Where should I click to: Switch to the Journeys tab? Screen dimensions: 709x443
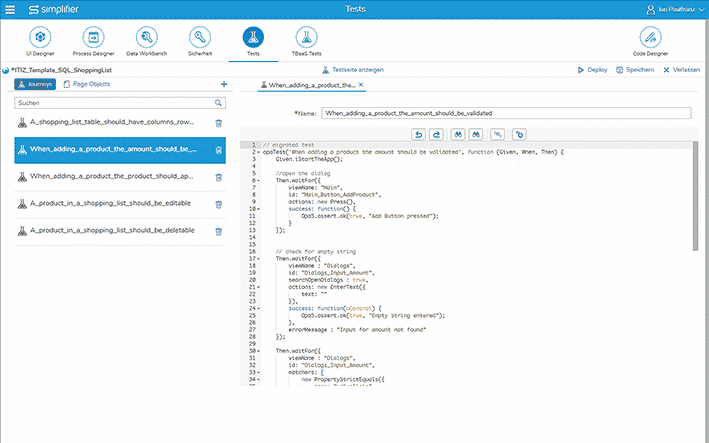point(35,84)
